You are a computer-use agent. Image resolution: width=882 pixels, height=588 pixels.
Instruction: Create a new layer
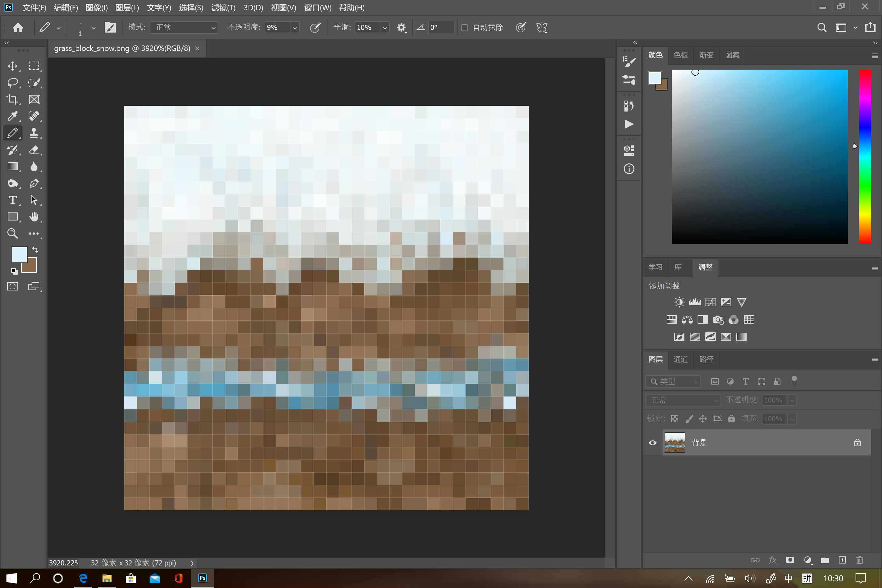tap(842, 560)
